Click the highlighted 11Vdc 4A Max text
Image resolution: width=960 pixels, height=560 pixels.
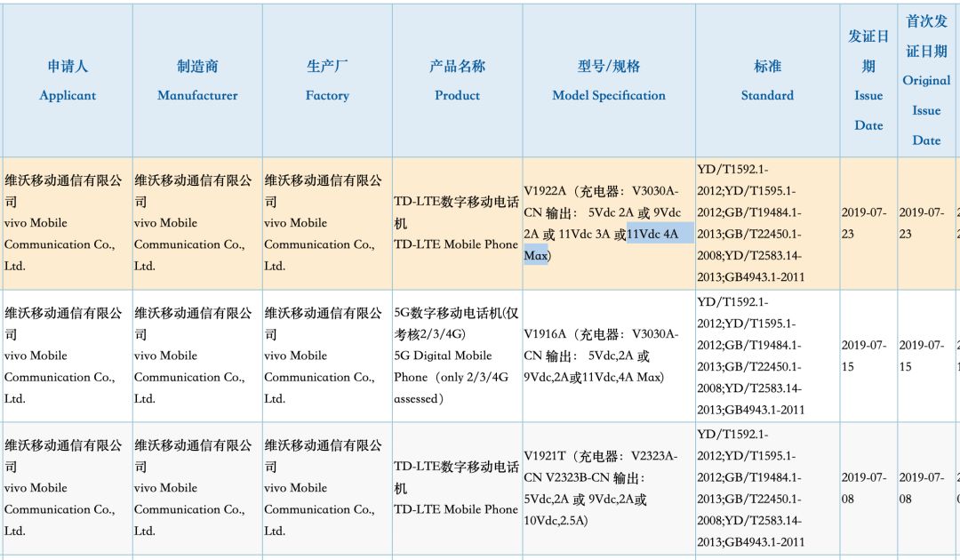click(x=652, y=234)
